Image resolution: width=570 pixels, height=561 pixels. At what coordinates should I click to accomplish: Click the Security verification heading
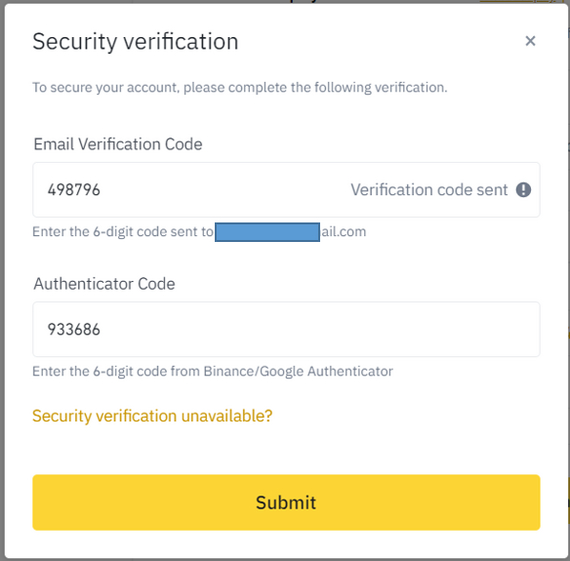135,42
